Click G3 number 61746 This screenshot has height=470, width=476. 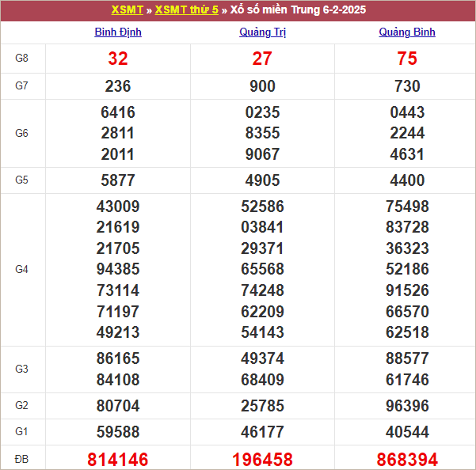click(x=407, y=380)
